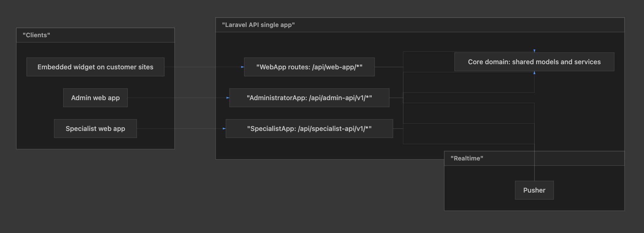Select the edge between Admin web app and AdministratorApp
Image resolution: width=644 pixels, height=233 pixels.
193,98
